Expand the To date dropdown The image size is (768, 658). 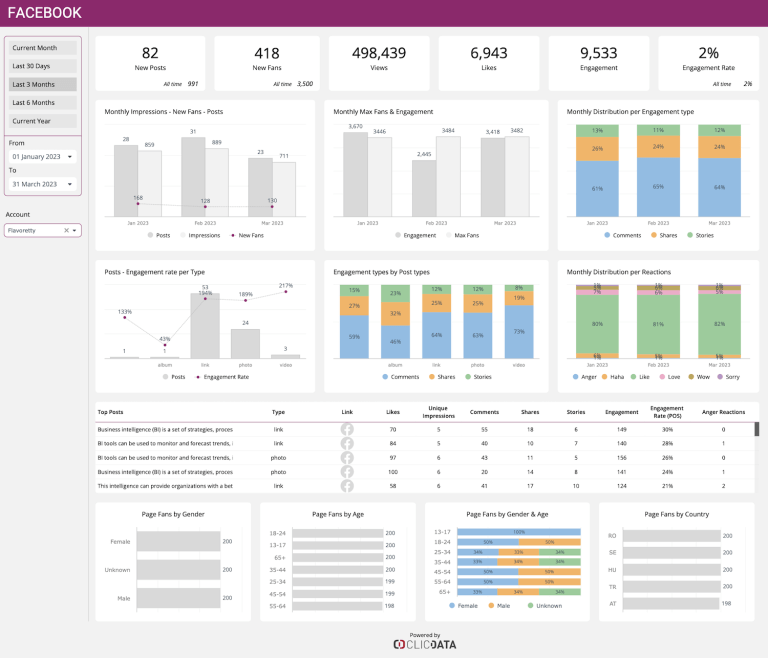pyautogui.click(x=70, y=184)
